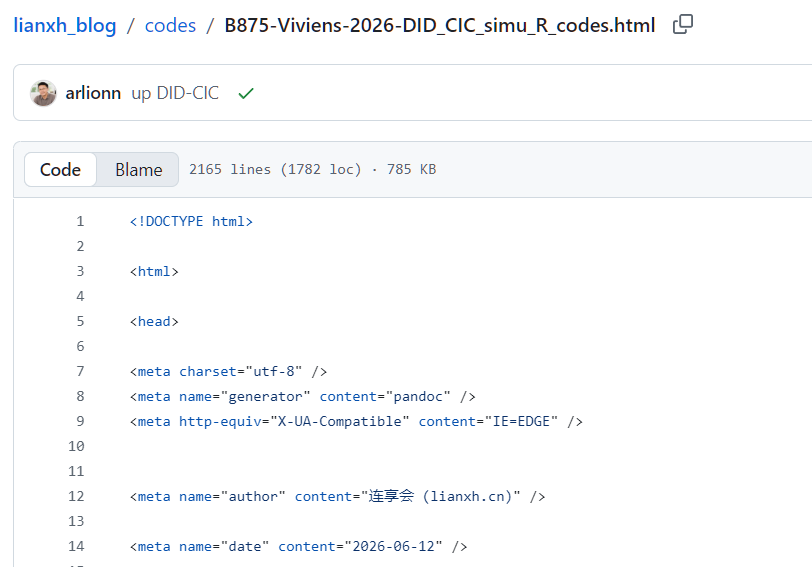Select line number 14
The width and height of the screenshot is (812, 567).
76,546
